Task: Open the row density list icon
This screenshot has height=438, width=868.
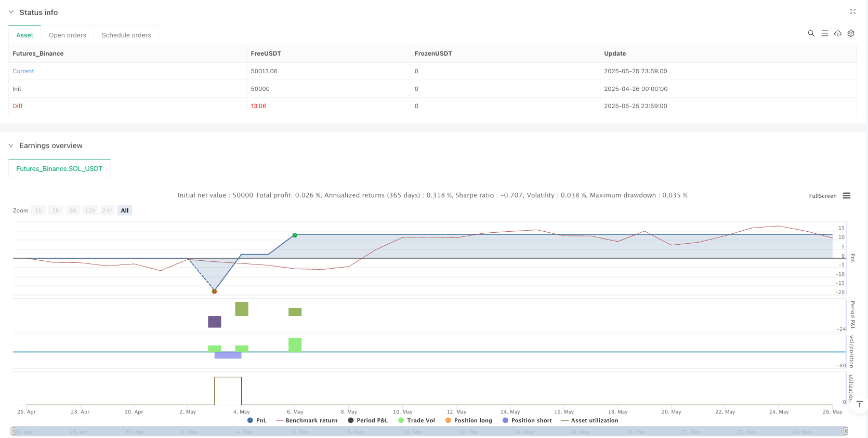Action: pyautogui.click(x=824, y=33)
